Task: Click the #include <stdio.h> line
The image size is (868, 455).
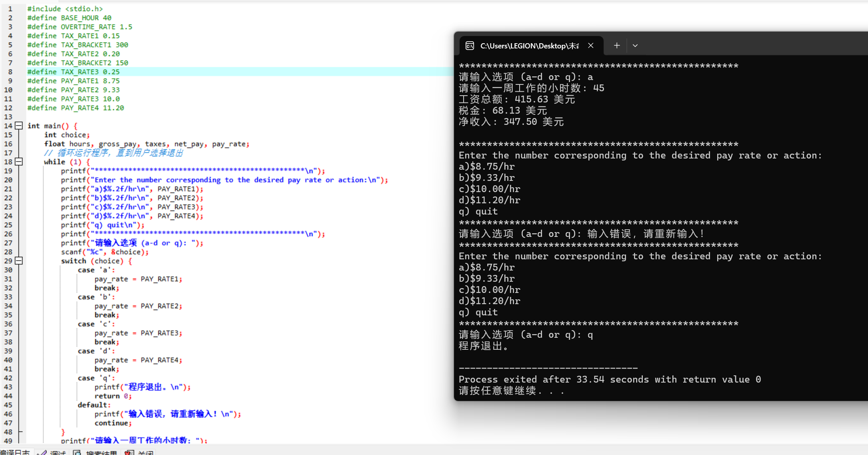Action: (x=65, y=9)
